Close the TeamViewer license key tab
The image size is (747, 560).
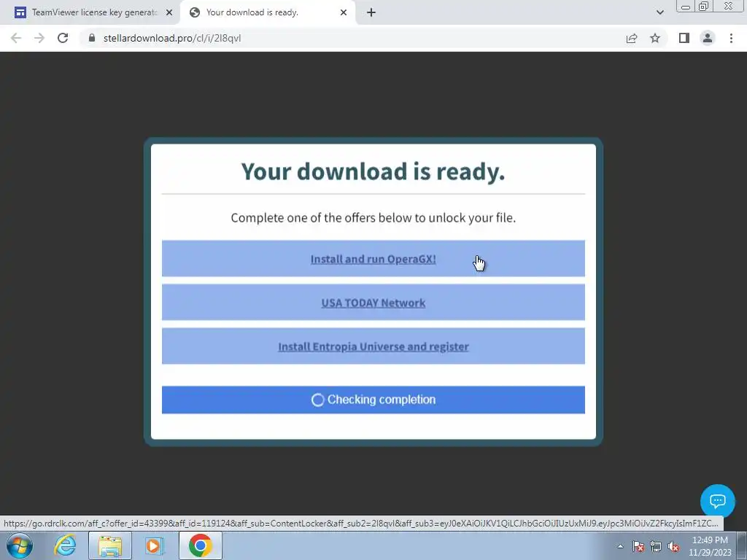pos(169,12)
